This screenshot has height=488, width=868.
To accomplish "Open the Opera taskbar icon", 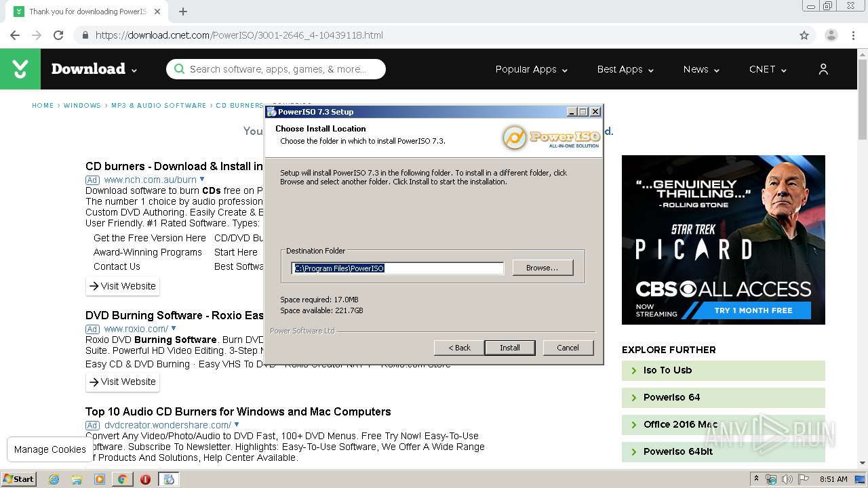I will point(145,479).
